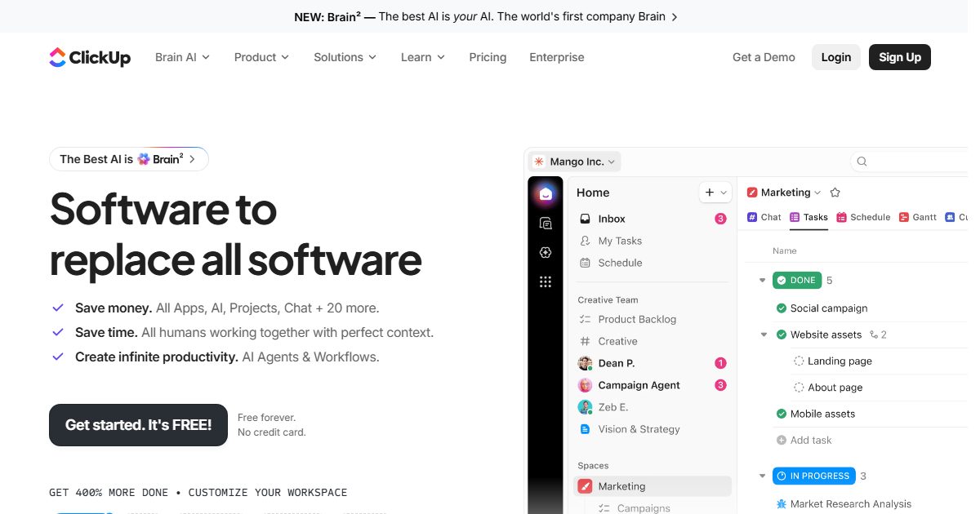
Task: Open the NEW Brain² announcement banner
Action: point(486,16)
